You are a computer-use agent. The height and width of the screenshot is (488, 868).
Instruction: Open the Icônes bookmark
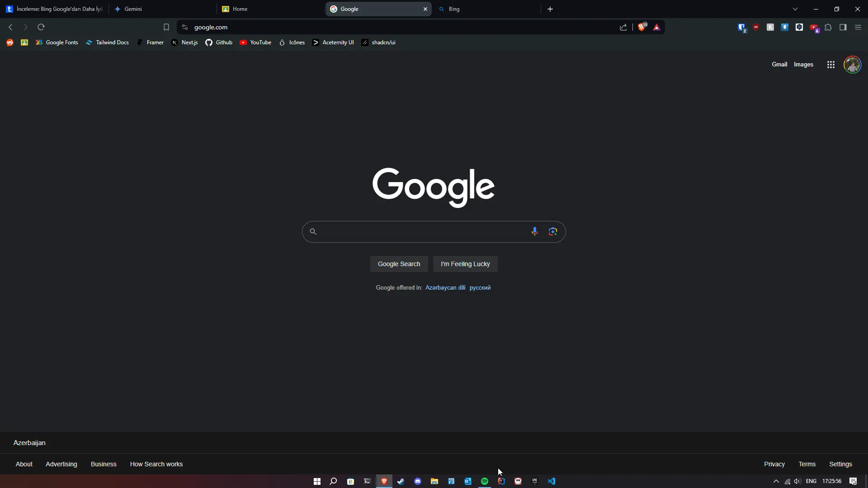coord(292,42)
